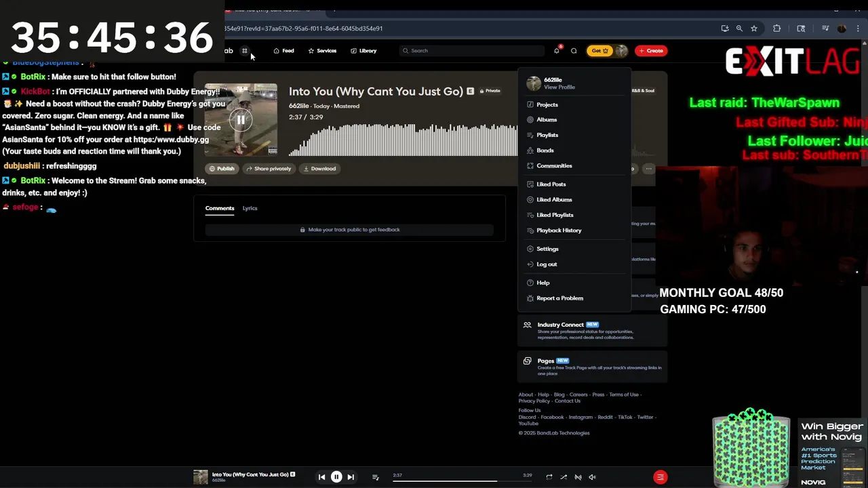The width and height of the screenshot is (868, 488).
Task: Select Liked Playlists in the menu
Action: (574, 215)
